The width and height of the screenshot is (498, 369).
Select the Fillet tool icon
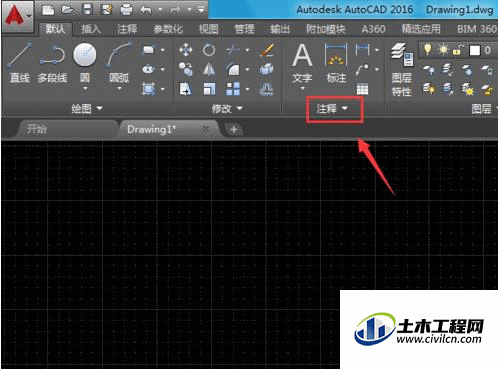pos(233,69)
